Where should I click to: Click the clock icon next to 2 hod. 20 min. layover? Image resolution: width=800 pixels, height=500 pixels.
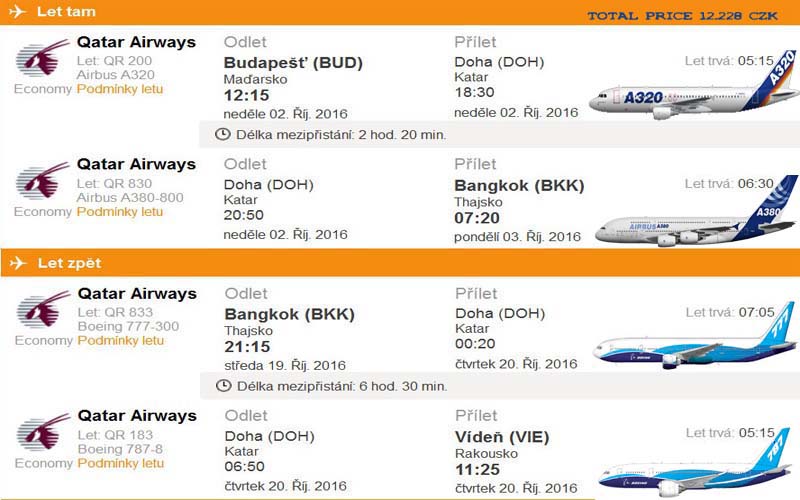(x=222, y=135)
